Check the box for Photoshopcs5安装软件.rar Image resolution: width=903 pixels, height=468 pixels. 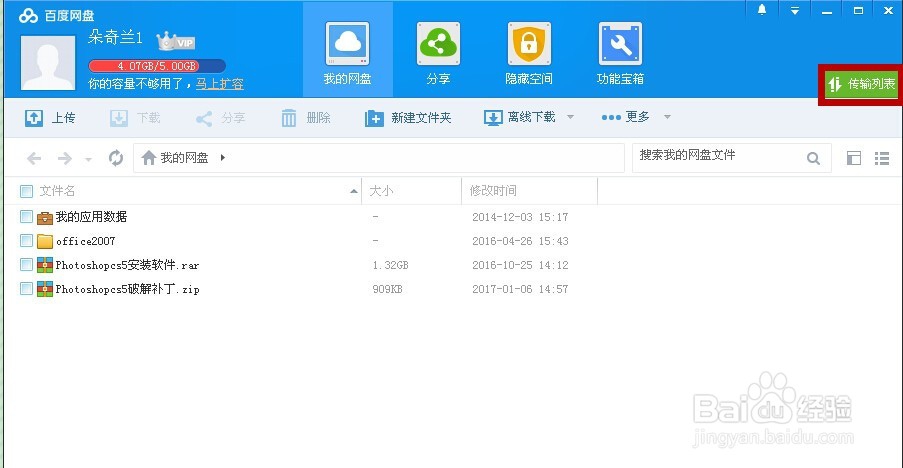(x=26, y=265)
